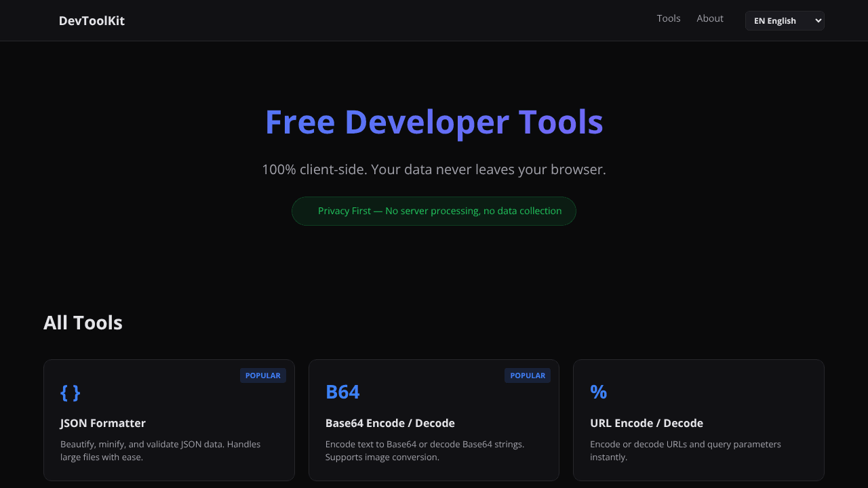
Task: Open the JSON Formatter tool title
Action: (x=103, y=423)
